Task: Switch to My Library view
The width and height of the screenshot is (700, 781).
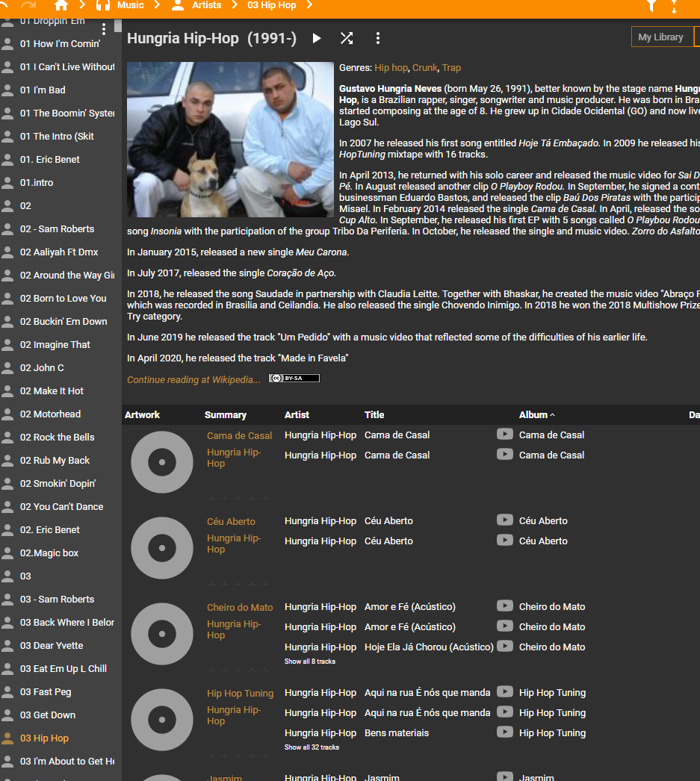Action: (x=660, y=37)
